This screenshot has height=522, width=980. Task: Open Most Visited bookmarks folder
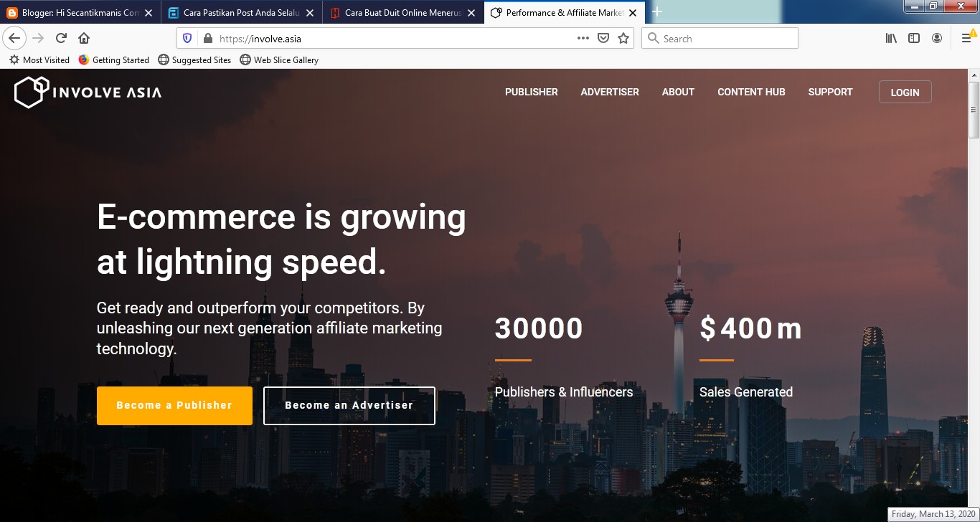point(39,60)
